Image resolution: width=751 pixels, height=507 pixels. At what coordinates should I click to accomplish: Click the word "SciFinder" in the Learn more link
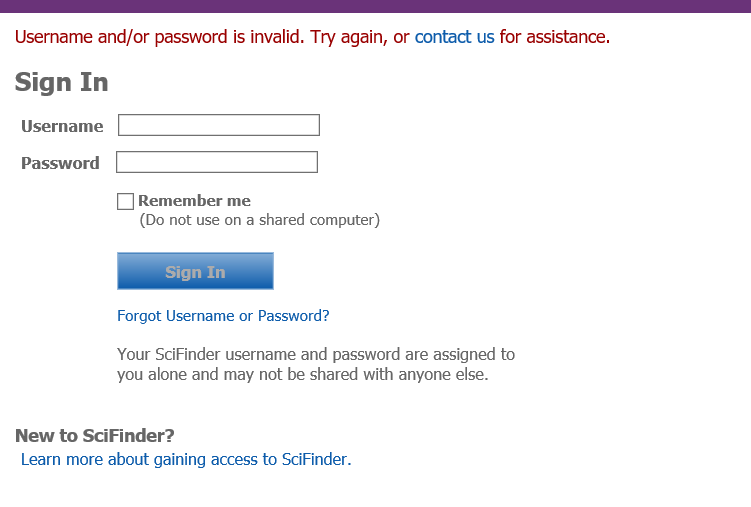tap(315, 460)
